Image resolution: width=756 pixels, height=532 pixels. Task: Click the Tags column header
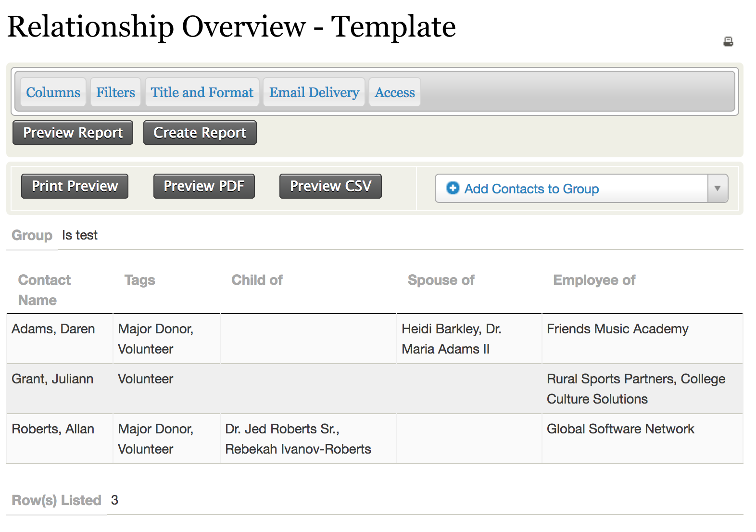tap(139, 280)
